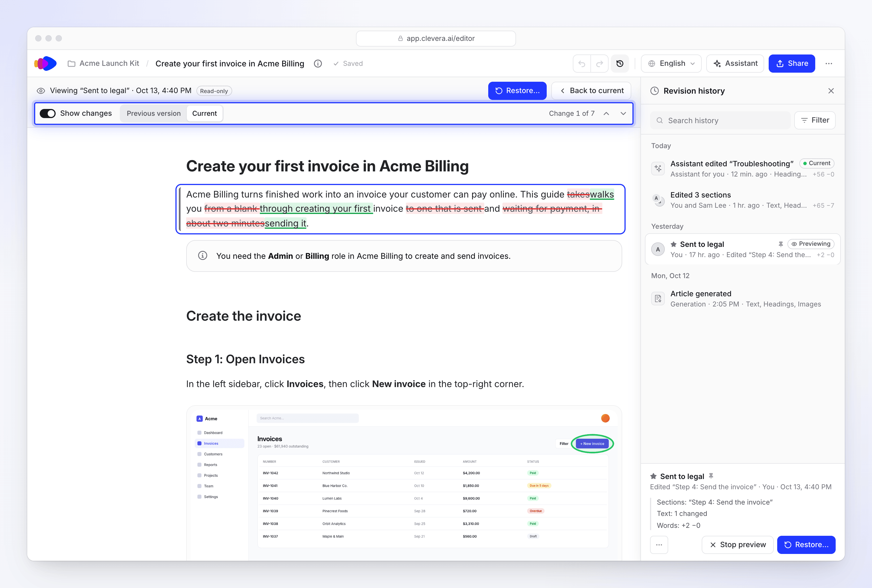
Task: Click the star icon in Sent to legal row
Action: click(x=674, y=244)
